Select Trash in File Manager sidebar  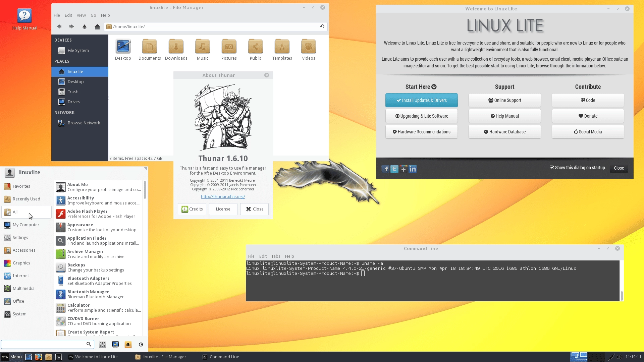pyautogui.click(x=80, y=92)
